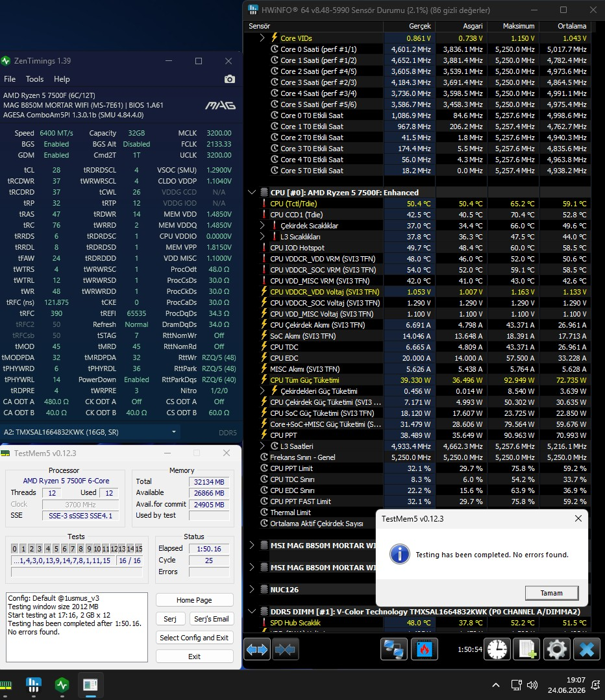The image size is (605, 700).
Task: Select the Frekans Sınırı - Genel row
Action: tap(417, 457)
